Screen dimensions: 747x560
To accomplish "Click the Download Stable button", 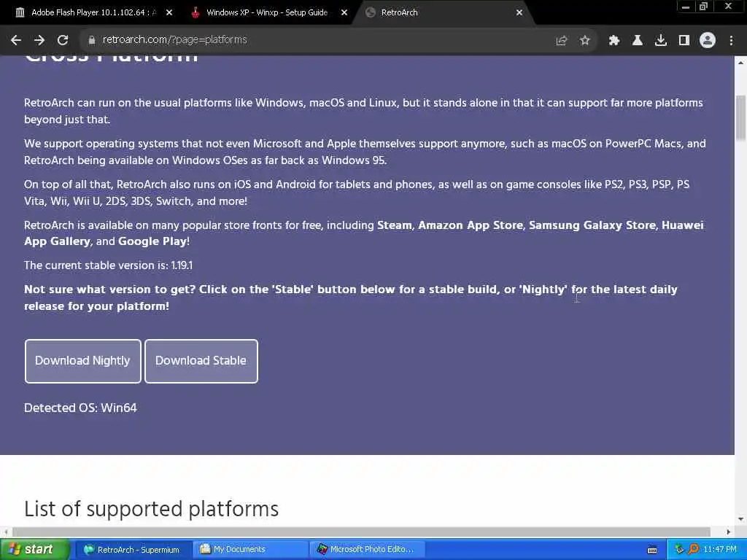I will pos(201,361).
